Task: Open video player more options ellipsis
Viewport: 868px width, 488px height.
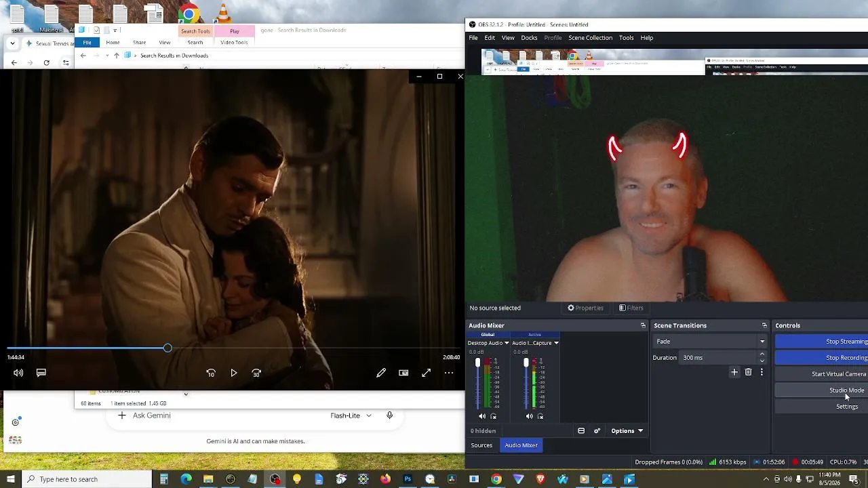Action: point(449,373)
